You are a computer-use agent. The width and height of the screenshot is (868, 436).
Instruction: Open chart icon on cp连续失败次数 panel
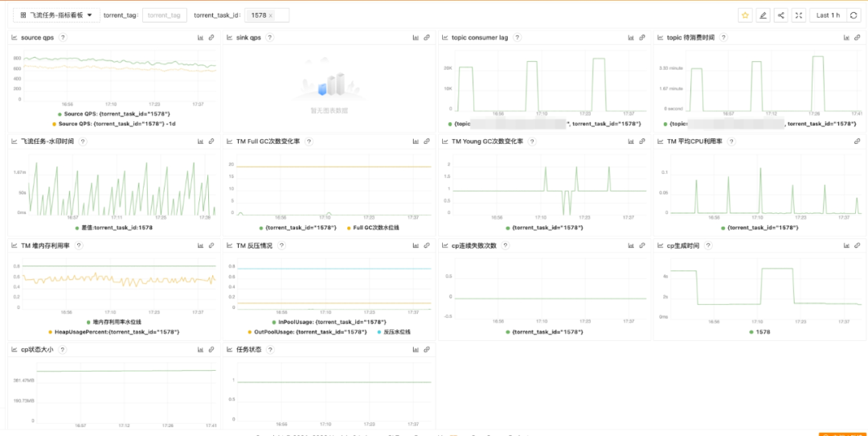coord(631,245)
